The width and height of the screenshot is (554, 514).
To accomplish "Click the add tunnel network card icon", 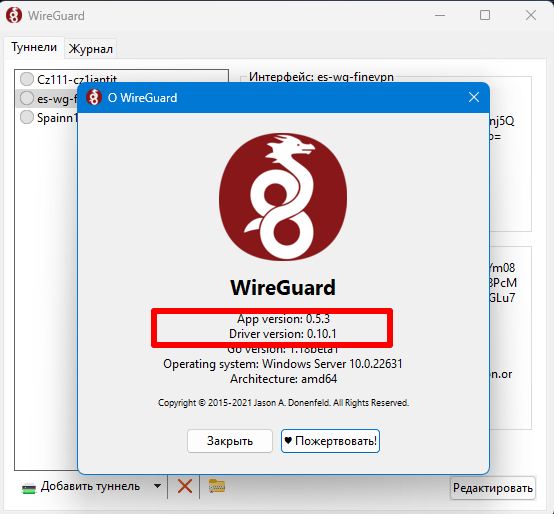I will coord(29,488).
